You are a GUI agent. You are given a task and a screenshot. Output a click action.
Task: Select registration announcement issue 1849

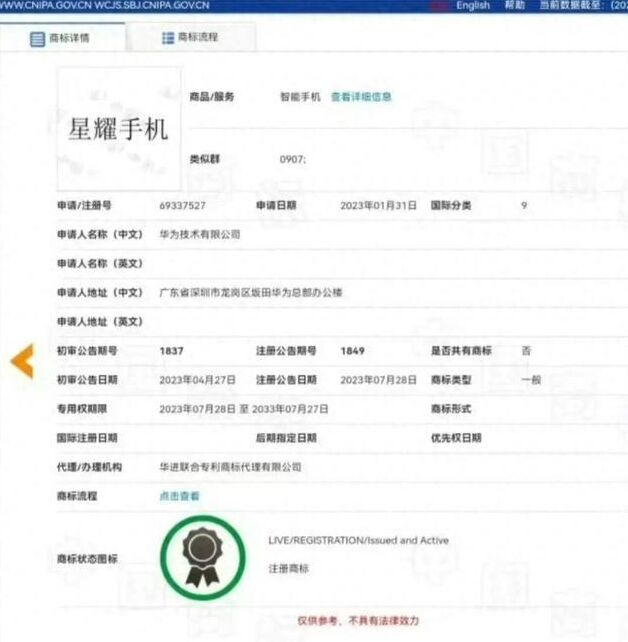[x=352, y=351]
